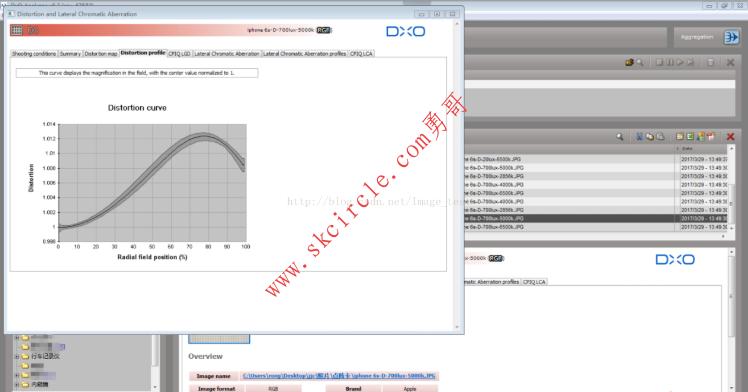The height and width of the screenshot is (392, 748).
Task: Select the Lateral Chromatic Aberration profiles tab
Action: [305, 54]
